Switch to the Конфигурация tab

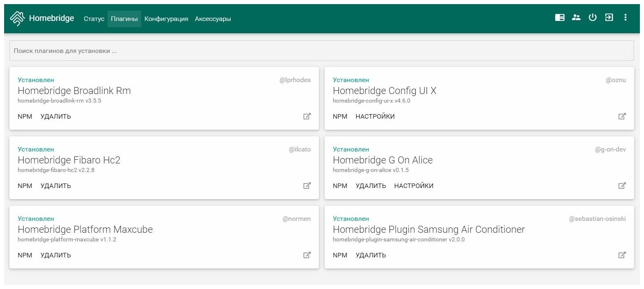pos(166,19)
